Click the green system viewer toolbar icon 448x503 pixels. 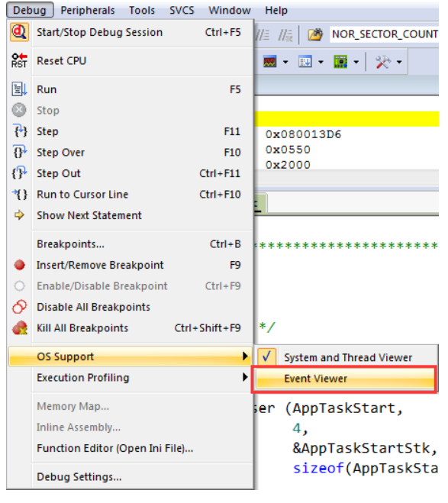(340, 61)
